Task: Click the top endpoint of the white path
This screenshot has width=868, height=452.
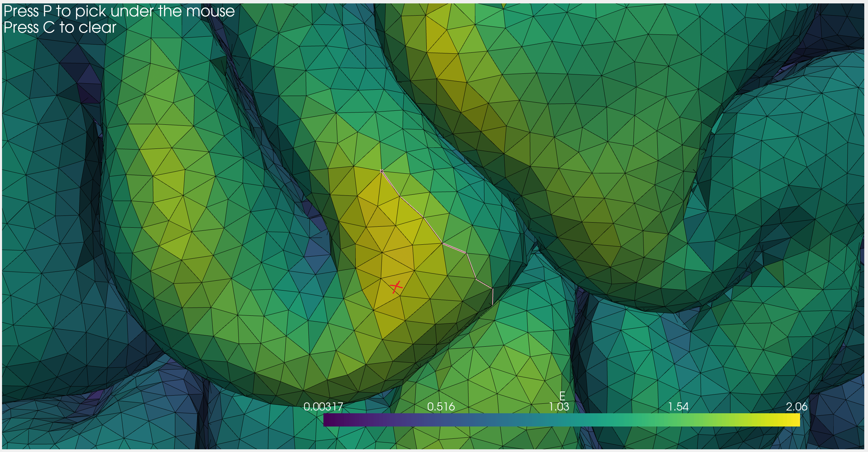Action: pyautogui.click(x=382, y=171)
